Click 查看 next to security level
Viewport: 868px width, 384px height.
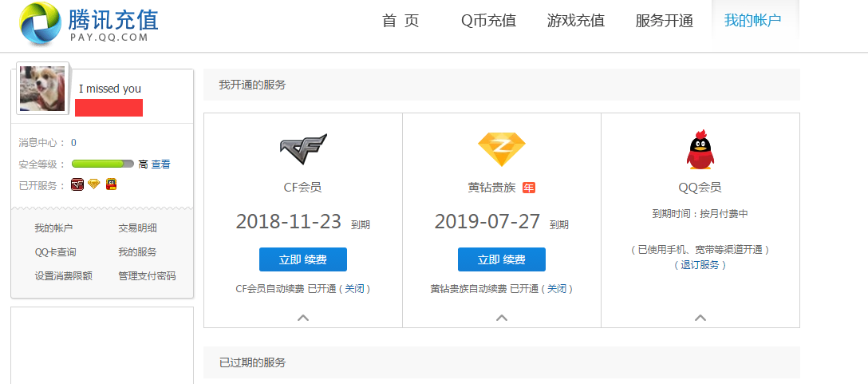pos(160,164)
